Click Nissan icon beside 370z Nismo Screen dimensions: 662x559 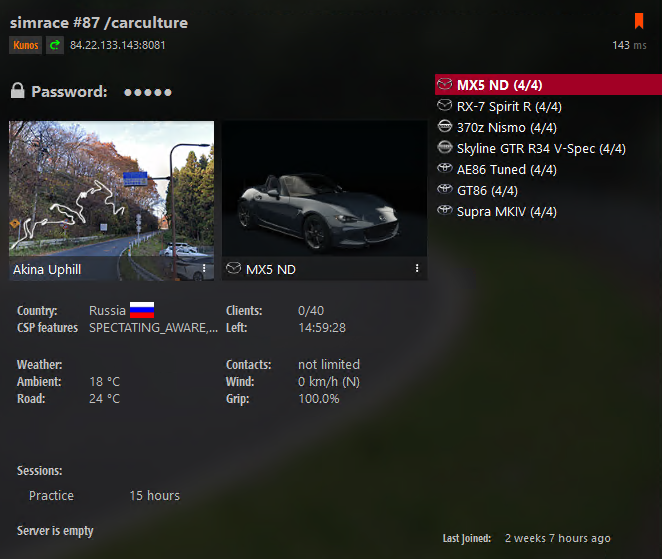point(445,126)
